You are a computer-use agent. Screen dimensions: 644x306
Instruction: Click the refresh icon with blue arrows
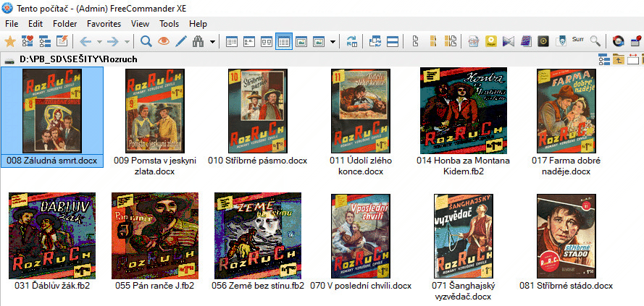coord(352,41)
